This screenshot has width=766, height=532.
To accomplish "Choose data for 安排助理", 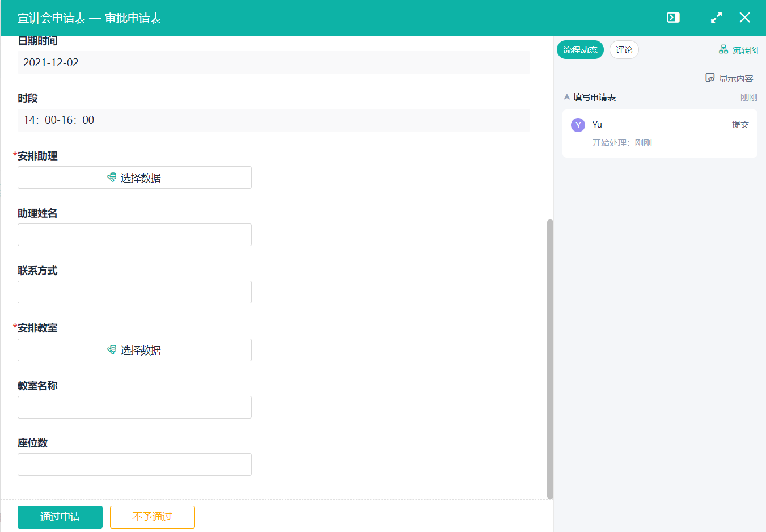I will 134,178.
